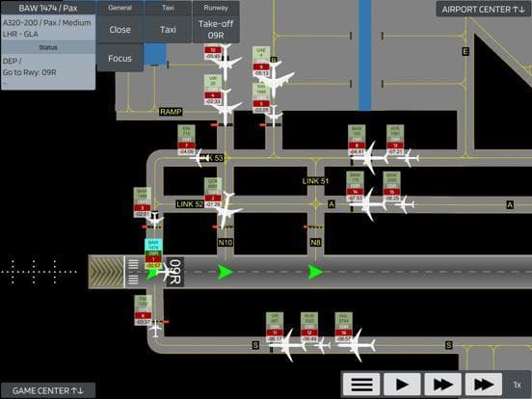Click the cyan BAW 1474 flight tag
Viewport: 532px width, 399px height.
coord(153,245)
